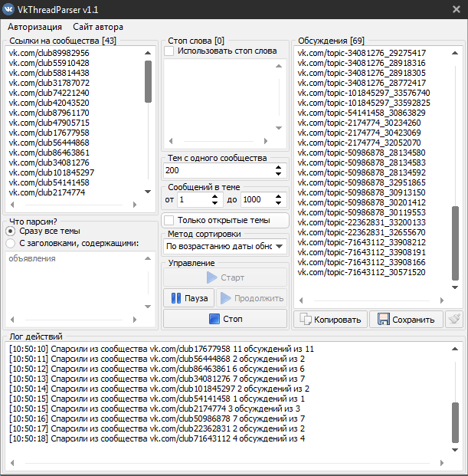Select topic vk.com/topic-71643112_30571520
Image resolution: width=468 pixels, height=476 pixels.
(x=362, y=272)
